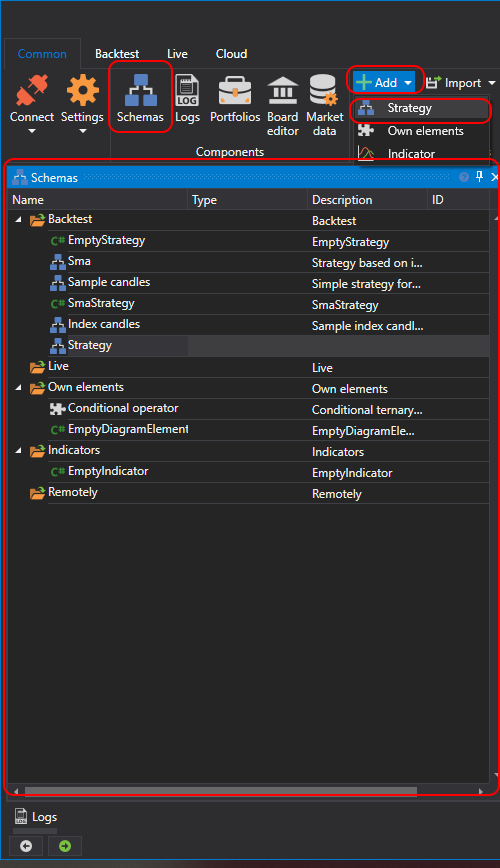This screenshot has height=868, width=500.
Task: Open Portfolios briefcase icon
Action: pos(235,90)
